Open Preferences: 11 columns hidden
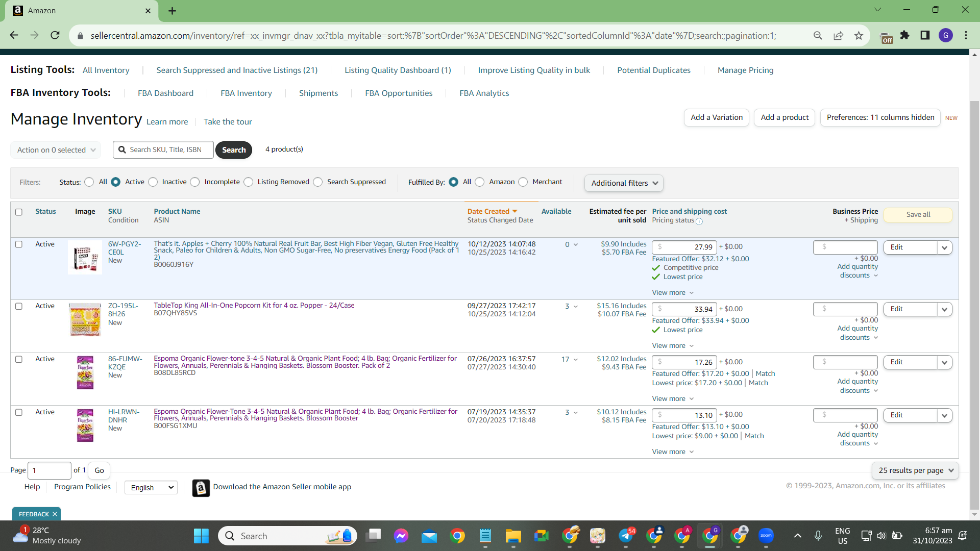 [880, 117]
